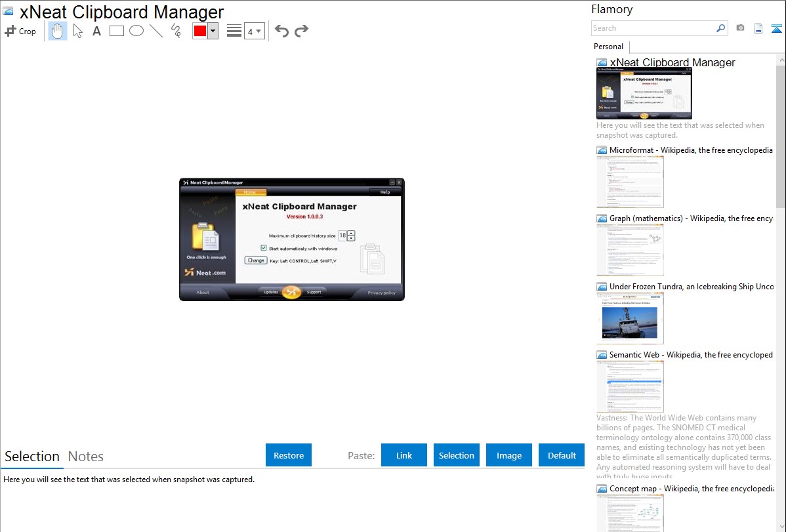Switch to the Selection tab
This screenshot has height=532, width=786.
pos(32,457)
